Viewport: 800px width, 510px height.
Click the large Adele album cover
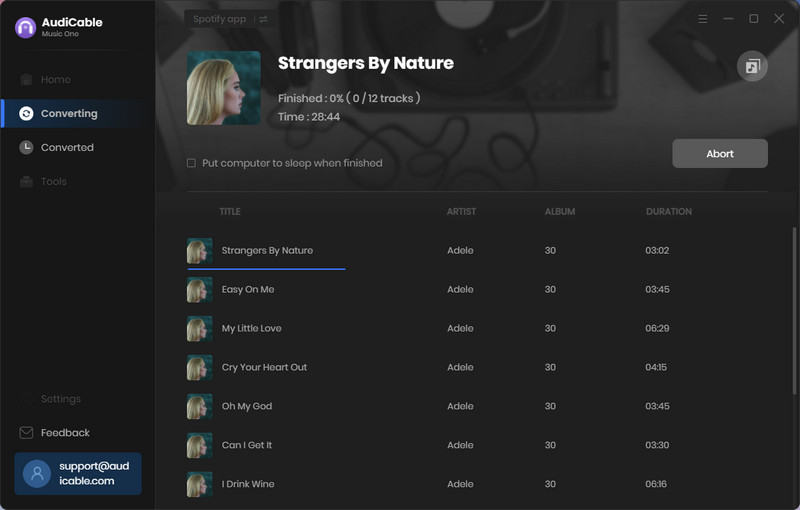[x=223, y=88]
